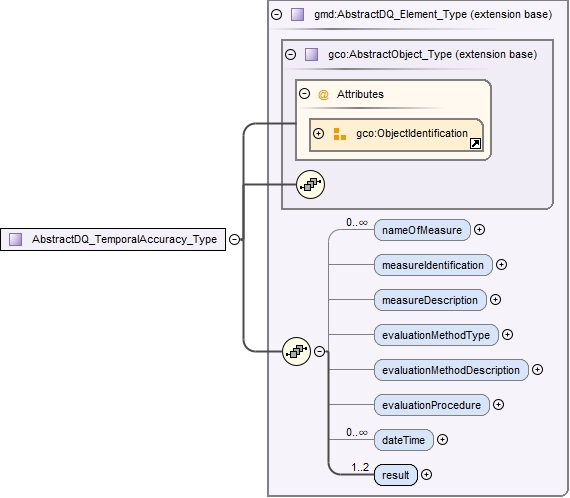The image size is (570, 498).
Task: Click the purple type icon of gmd:AbstractDQ_Element_Type
Action: click(x=297, y=15)
